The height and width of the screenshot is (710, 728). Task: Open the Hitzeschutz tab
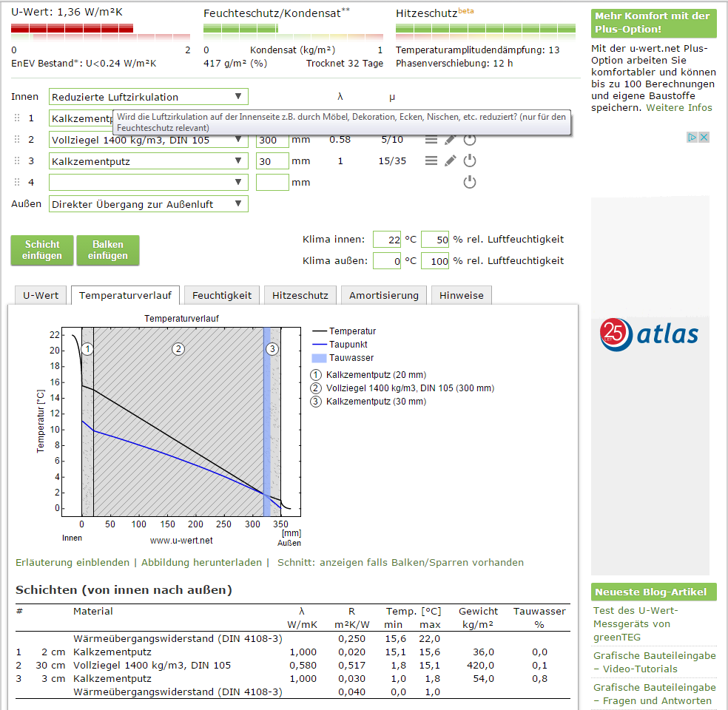point(300,295)
